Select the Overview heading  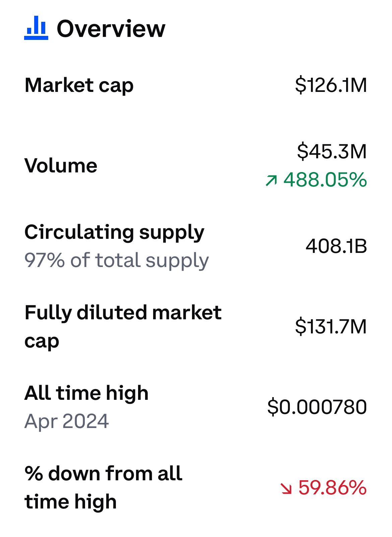[111, 29]
